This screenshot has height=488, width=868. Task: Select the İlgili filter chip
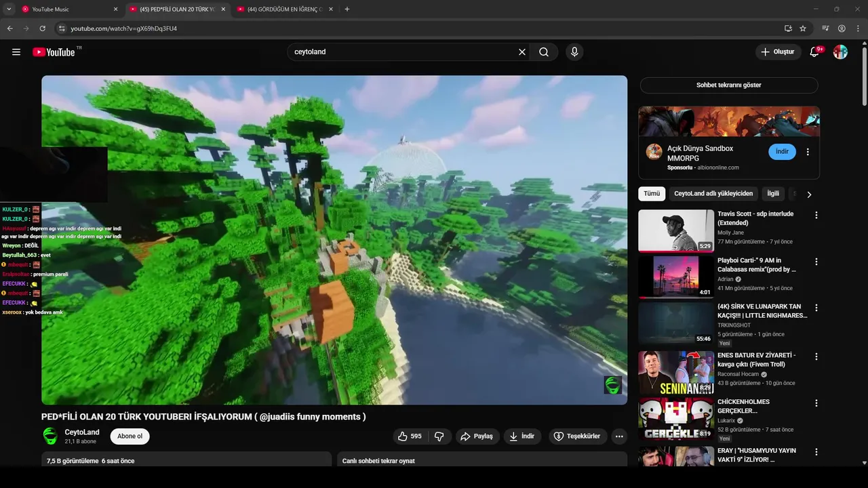pos(773,194)
